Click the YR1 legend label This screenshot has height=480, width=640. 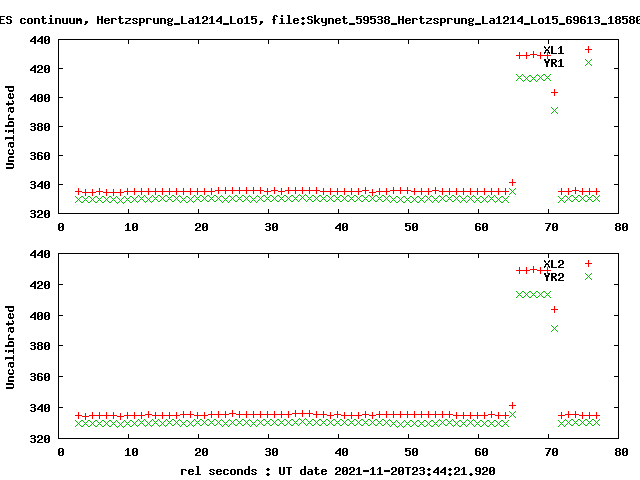click(x=554, y=63)
